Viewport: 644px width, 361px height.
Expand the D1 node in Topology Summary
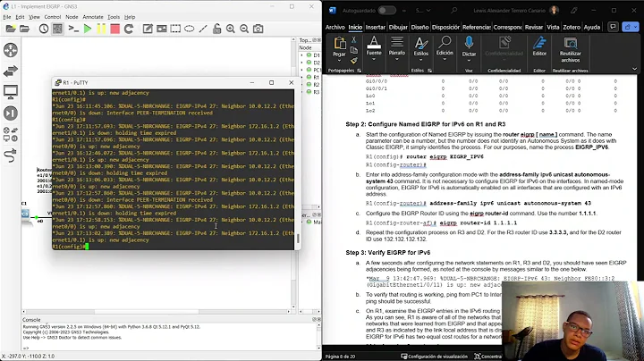(x=302, y=55)
